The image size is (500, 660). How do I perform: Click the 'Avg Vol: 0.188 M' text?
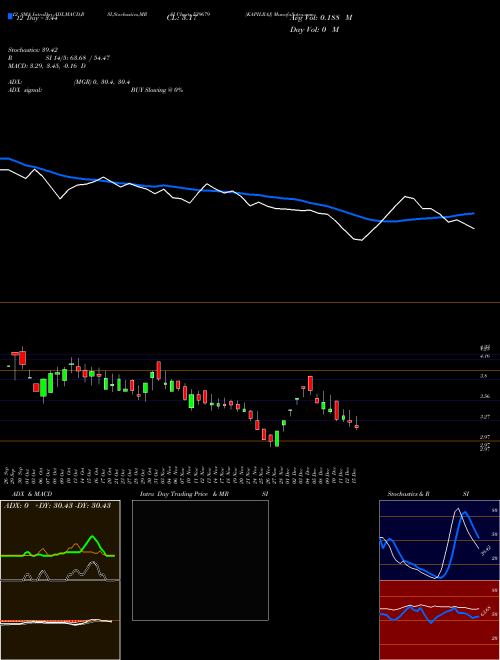[x=321, y=18]
